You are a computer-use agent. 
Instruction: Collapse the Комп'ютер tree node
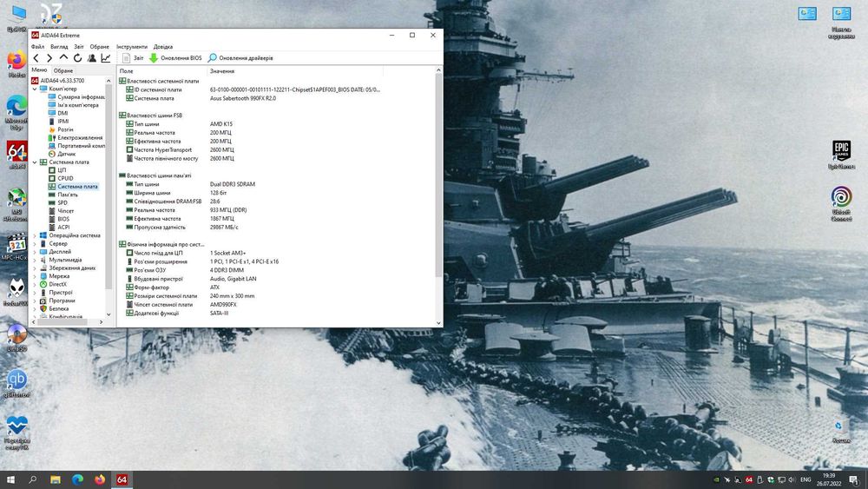35,89
